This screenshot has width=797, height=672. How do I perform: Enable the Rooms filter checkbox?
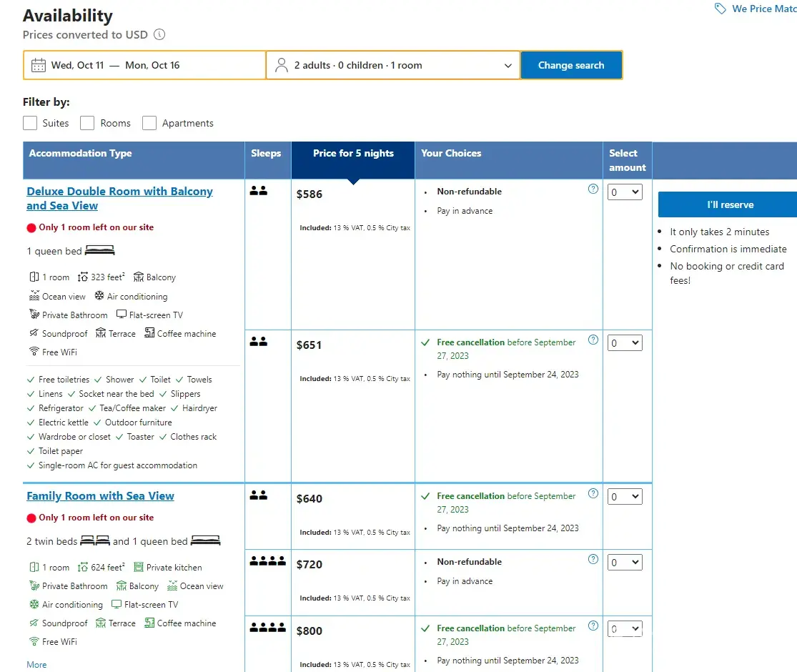[87, 123]
